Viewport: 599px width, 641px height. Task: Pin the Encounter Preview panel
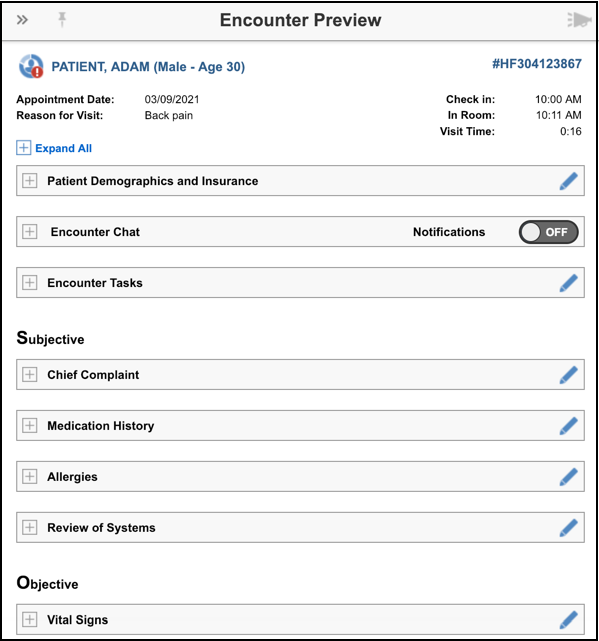click(x=62, y=19)
